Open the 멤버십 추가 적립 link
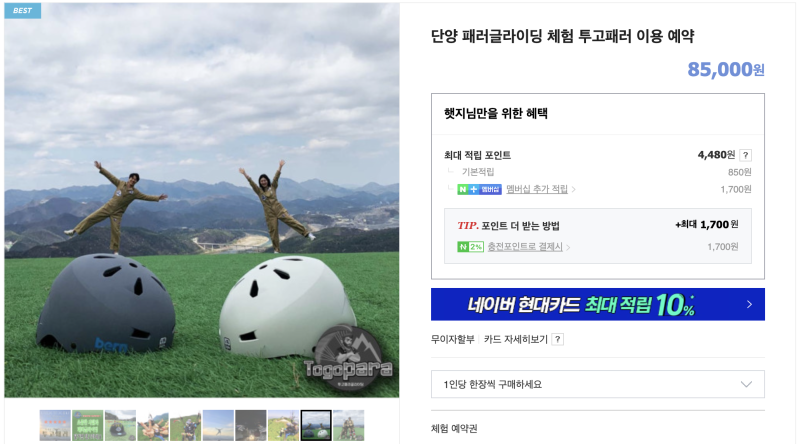The width and height of the screenshot is (800, 444). (x=537, y=189)
